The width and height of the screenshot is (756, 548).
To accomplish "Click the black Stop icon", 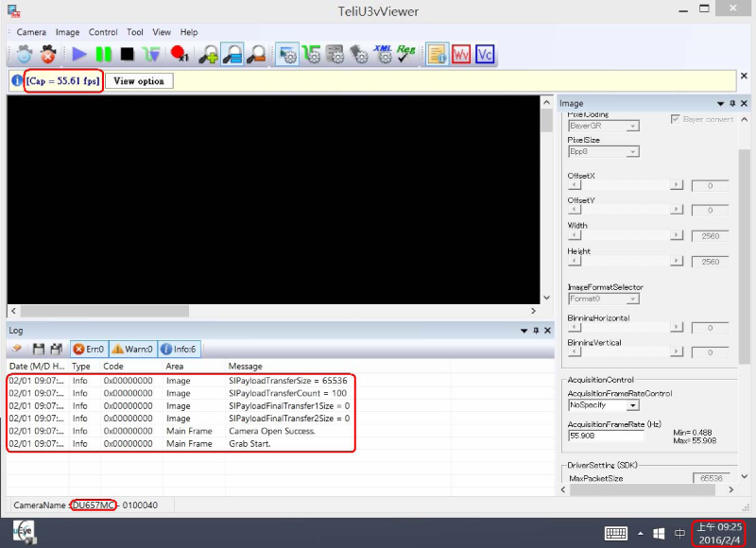I will click(127, 55).
